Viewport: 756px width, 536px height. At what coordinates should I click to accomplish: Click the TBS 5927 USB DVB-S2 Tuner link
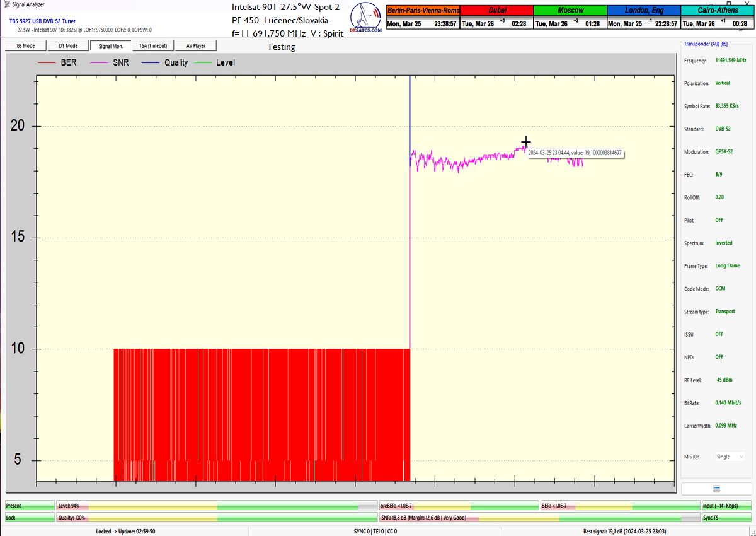[42, 21]
